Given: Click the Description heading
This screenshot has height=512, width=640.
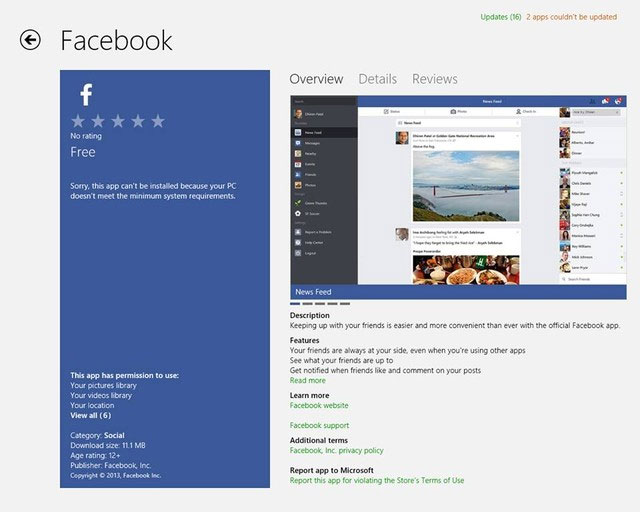Looking at the screenshot, I should coord(309,315).
